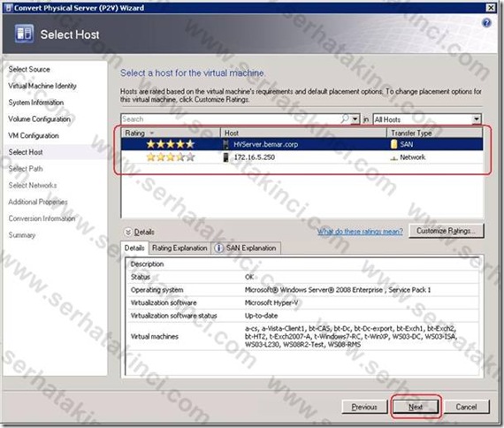Collapse the Details section chevron
The image size is (504, 428).
(x=128, y=232)
